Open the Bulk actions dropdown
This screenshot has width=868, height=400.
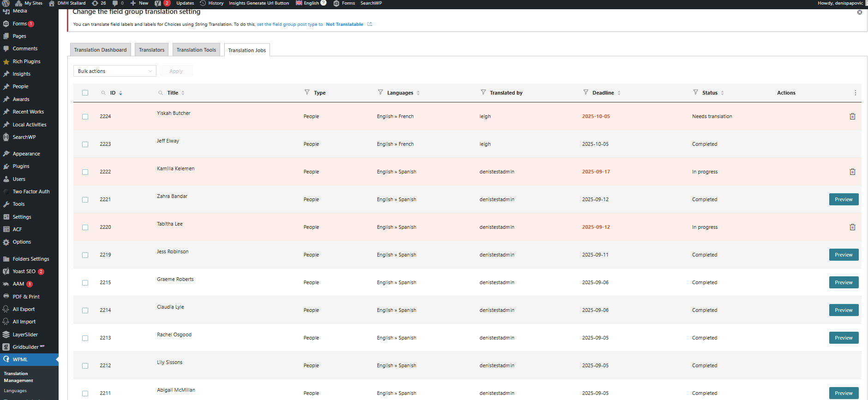114,71
